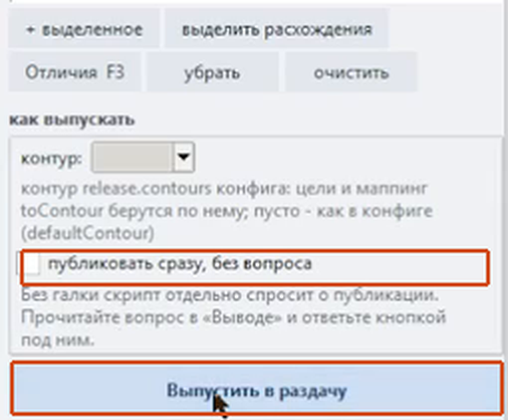Enable "публиковать сразу, без вопроса" checkbox

coord(30,264)
